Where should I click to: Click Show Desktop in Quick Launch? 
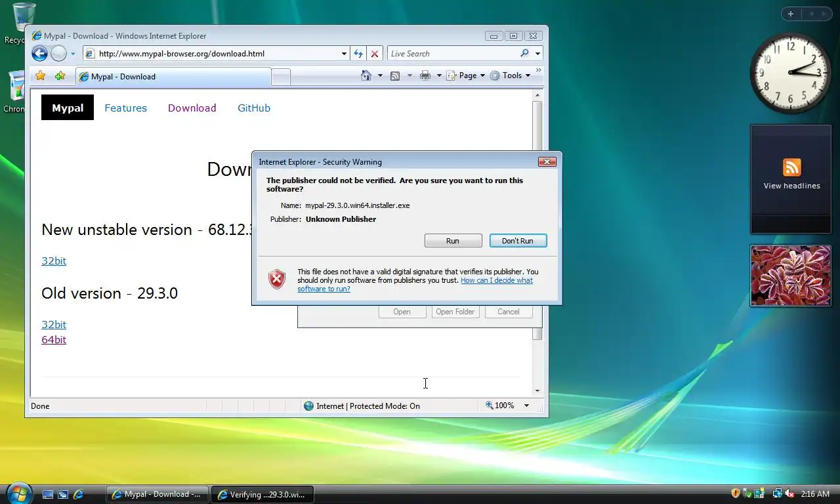pos(48,494)
